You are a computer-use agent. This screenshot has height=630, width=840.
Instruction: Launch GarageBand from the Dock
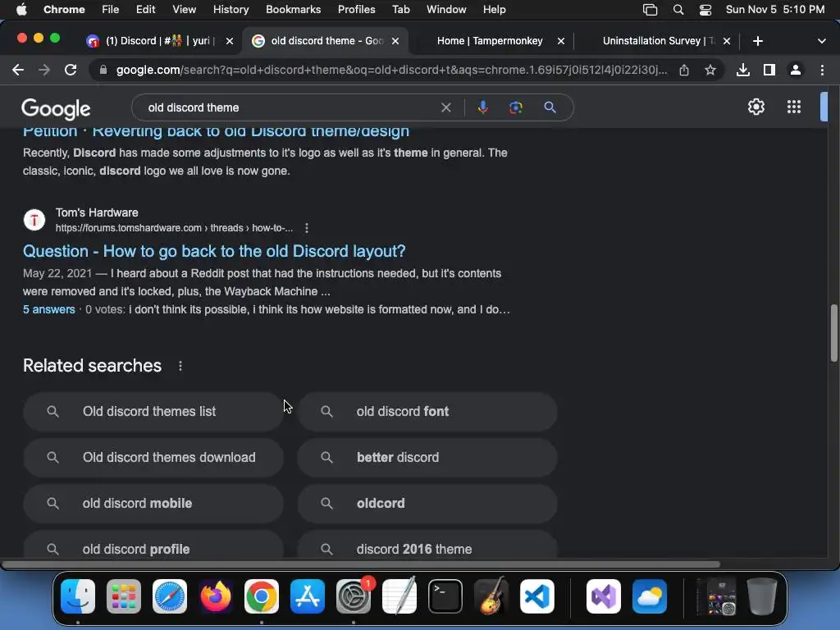[x=491, y=596]
